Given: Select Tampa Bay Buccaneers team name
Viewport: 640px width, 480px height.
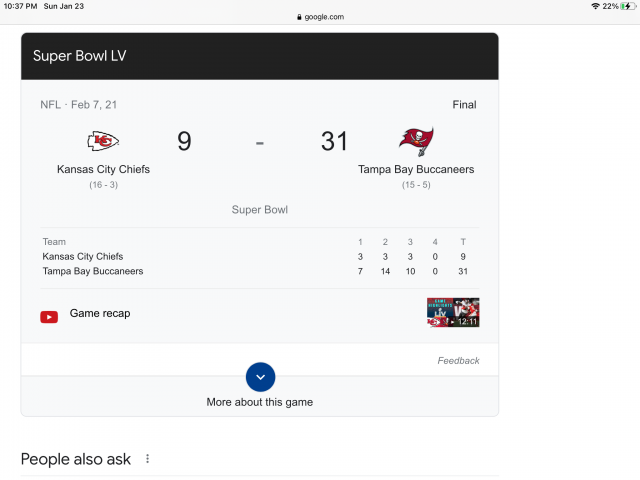Looking at the screenshot, I should (x=416, y=170).
